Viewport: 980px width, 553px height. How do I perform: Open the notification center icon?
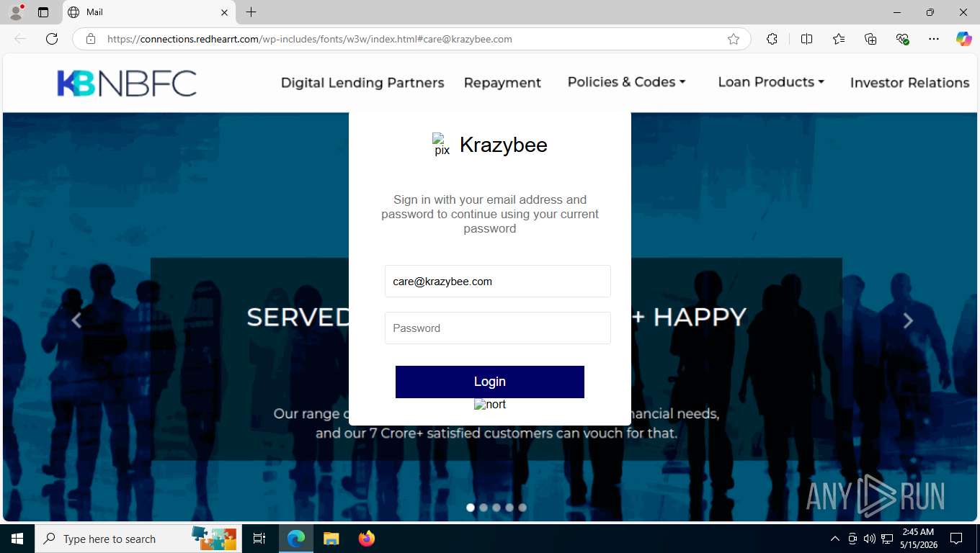(x=956, y=539)
